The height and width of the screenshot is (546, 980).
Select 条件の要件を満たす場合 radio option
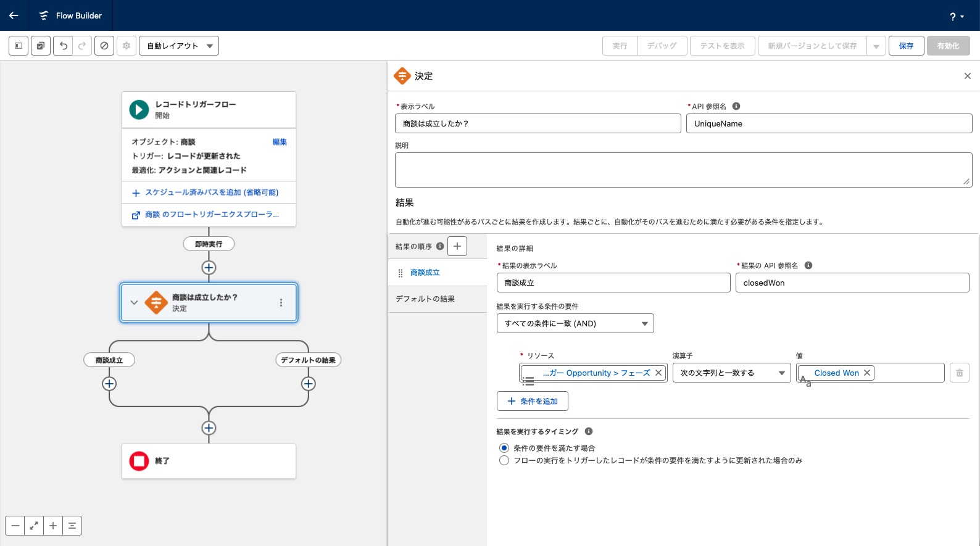coord(504,448)
